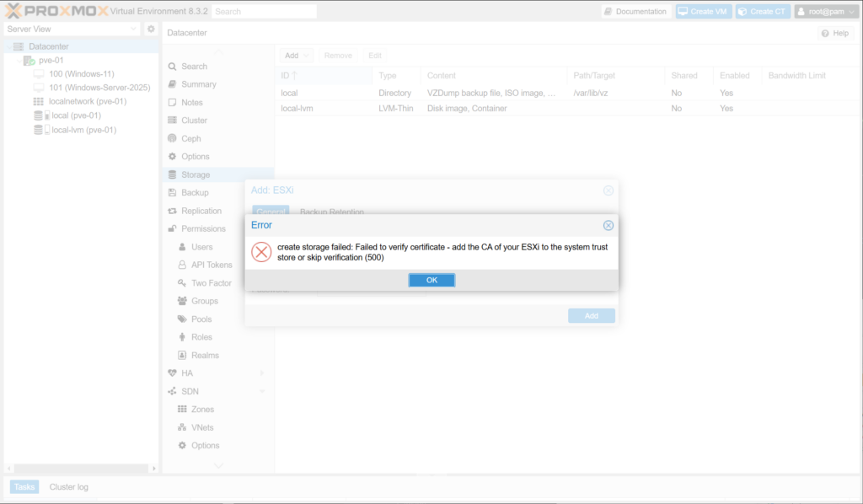Click the top Search input field
Viewport: 863px width, 504px height.
tap(264, 12)
